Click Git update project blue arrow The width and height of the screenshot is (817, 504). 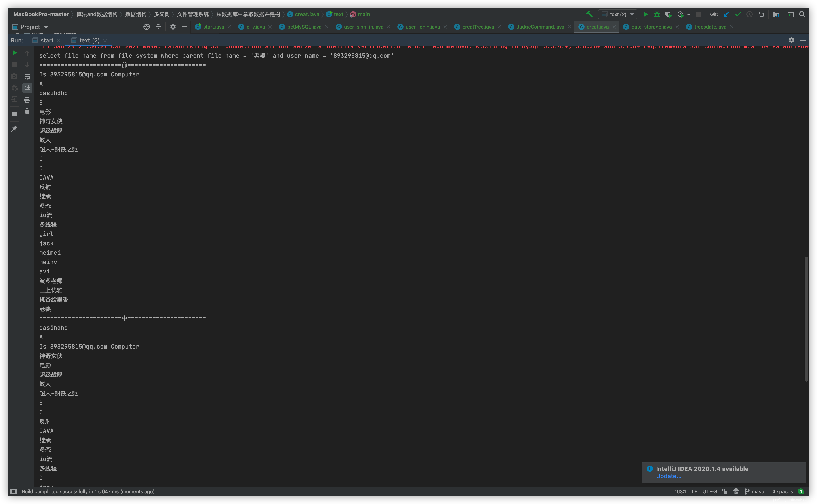click(x=726, y=14)
